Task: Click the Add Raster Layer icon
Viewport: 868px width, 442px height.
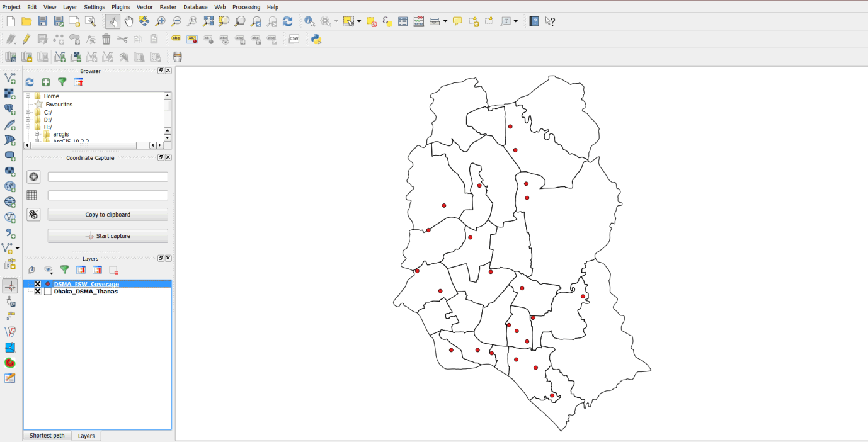Action: pyautogui.click(x=10, y=94)
